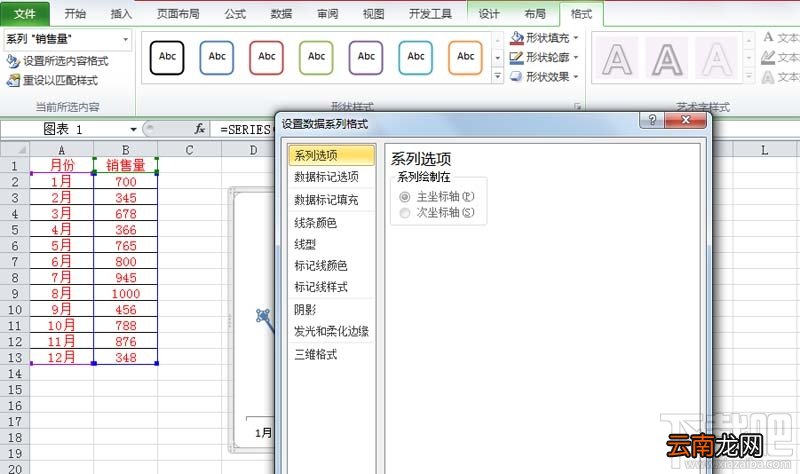
Task: Switch to the 页面布局 ribbon tab
Action: pos(178,14)
